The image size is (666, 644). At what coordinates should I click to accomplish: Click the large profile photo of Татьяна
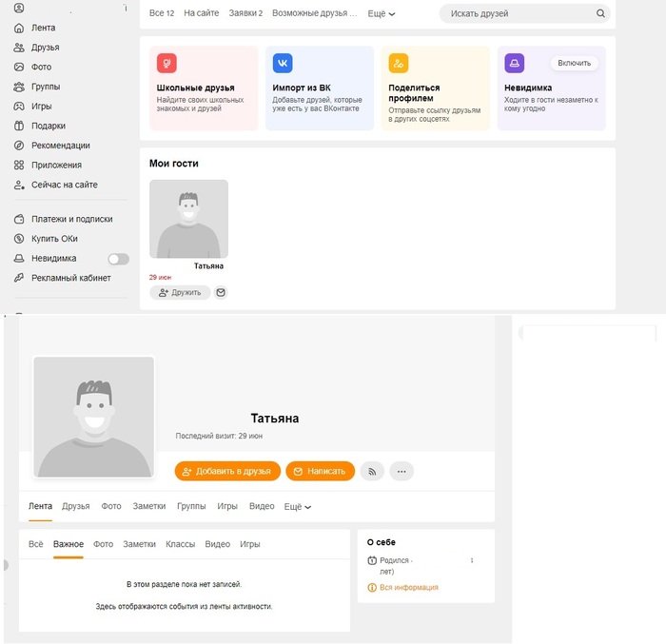[x=94, y=417]
